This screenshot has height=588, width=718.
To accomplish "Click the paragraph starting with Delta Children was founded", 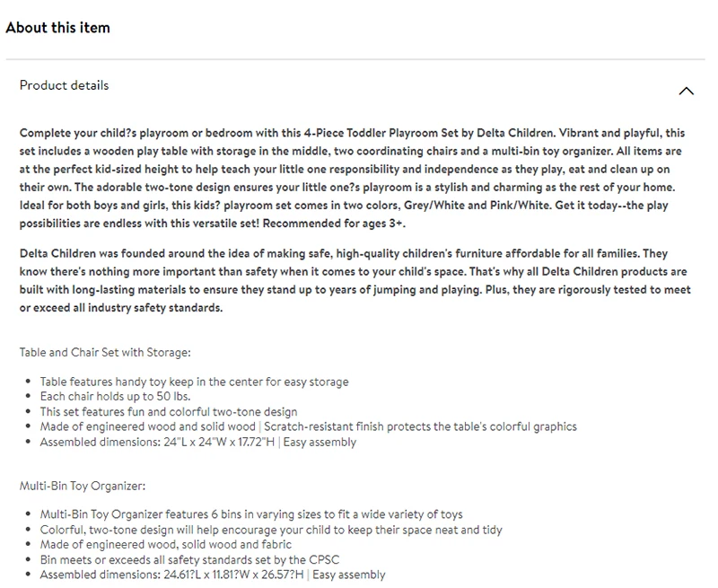I will [x=355, y=280].
